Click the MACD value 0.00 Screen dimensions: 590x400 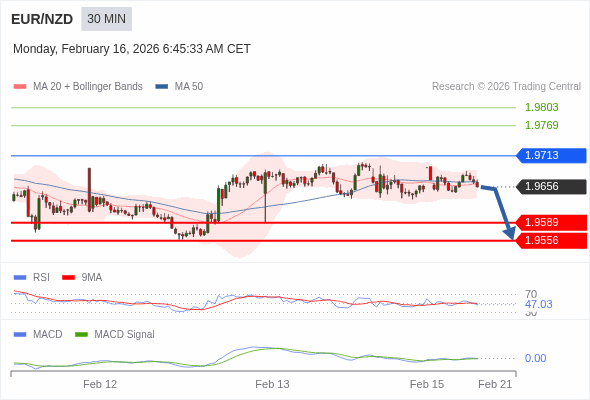[x=535, y=358]
